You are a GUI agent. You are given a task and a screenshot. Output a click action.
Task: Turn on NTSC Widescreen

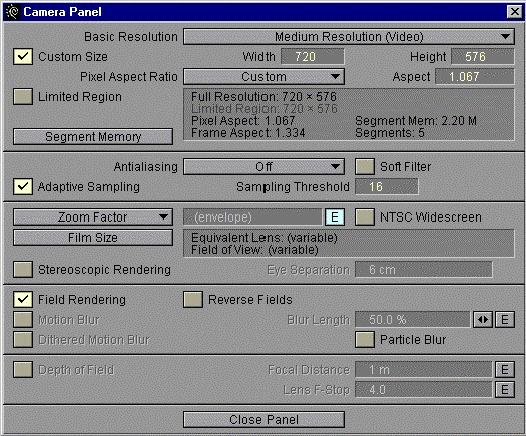(x=365, y=217)
